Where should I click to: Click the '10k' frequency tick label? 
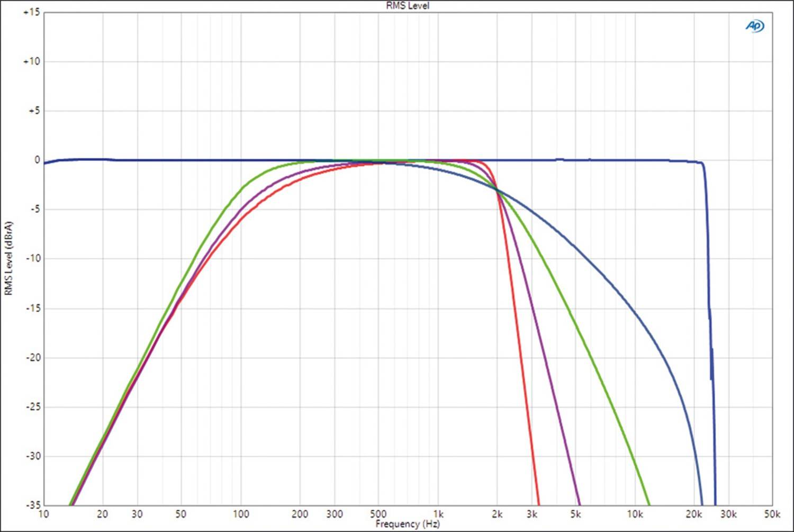[635, 514]
